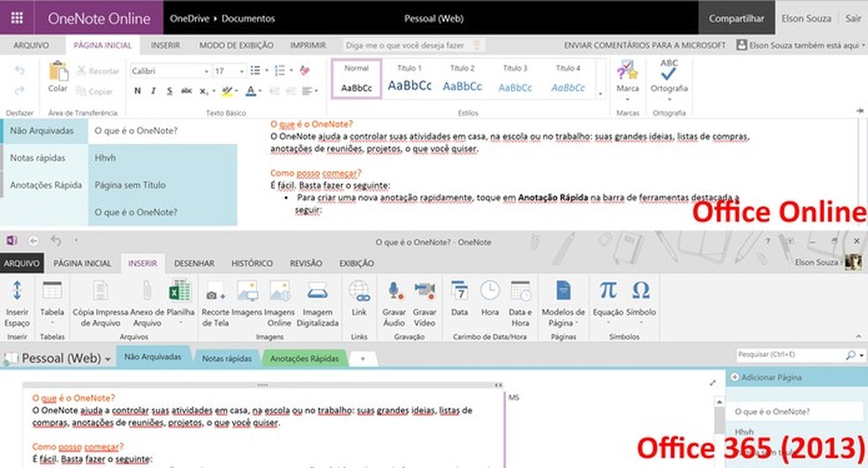Click the Gravar Áudio microphone icon

coord(393,291)
